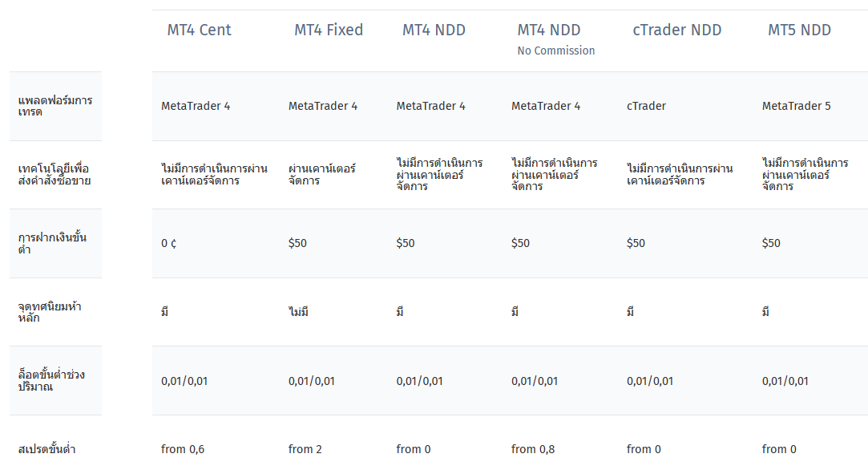
Task: Click the MT4 Fixed execution technology cell
Action: click(321, 175)
